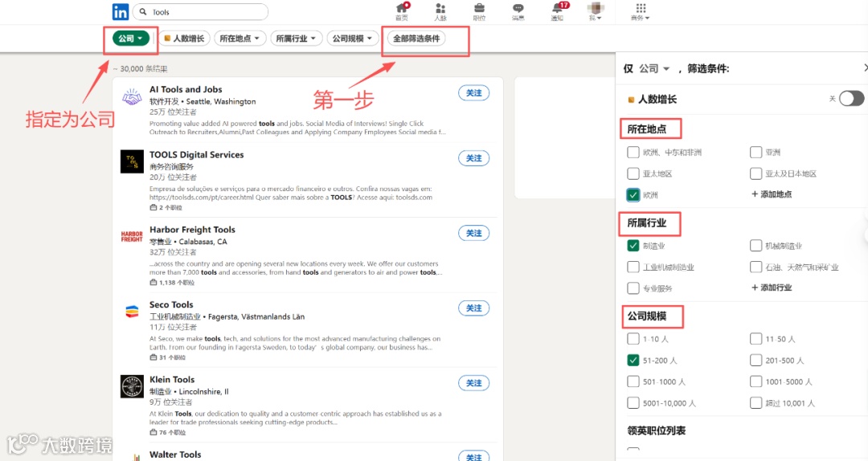Click Harbor Freight logo thumbnail
This screenshot has height=461, width=868.
pyautogui.click(x=132, y=236)
